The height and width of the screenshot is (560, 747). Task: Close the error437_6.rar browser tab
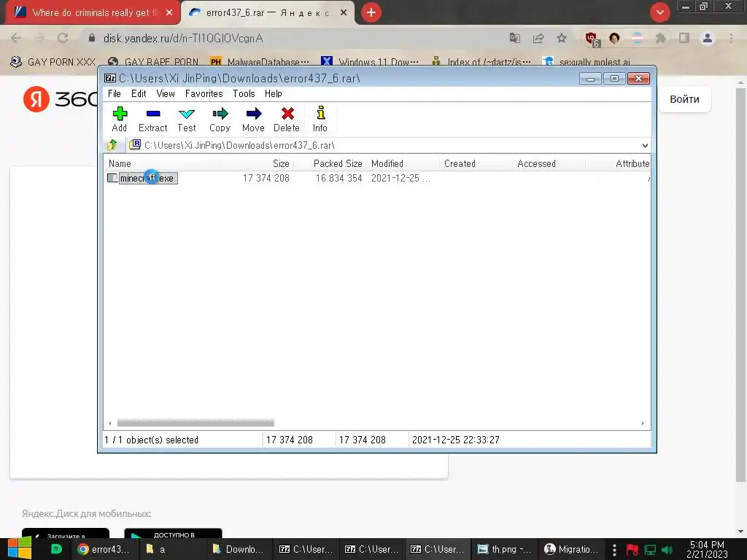coord(344,12)
